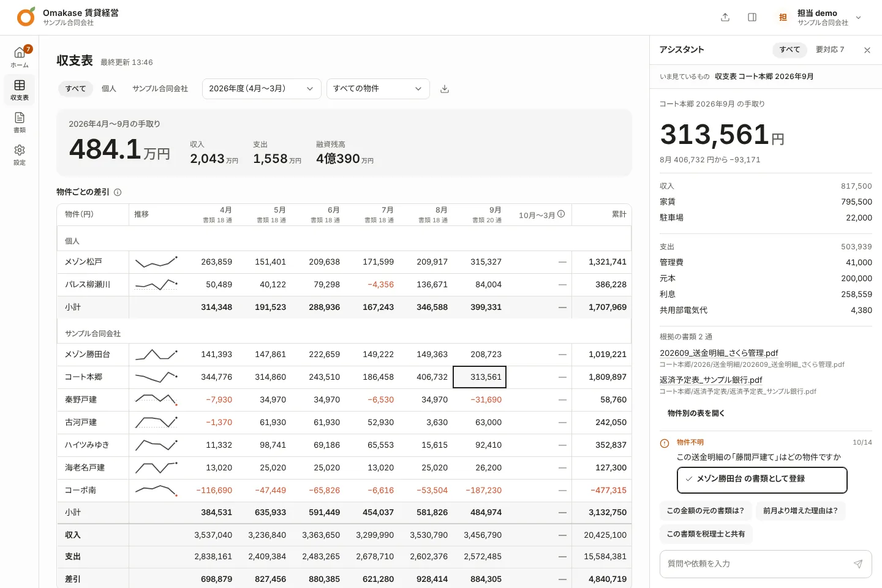
Task: Click コーポ南 累計 value −477,315
Action: 609,491
